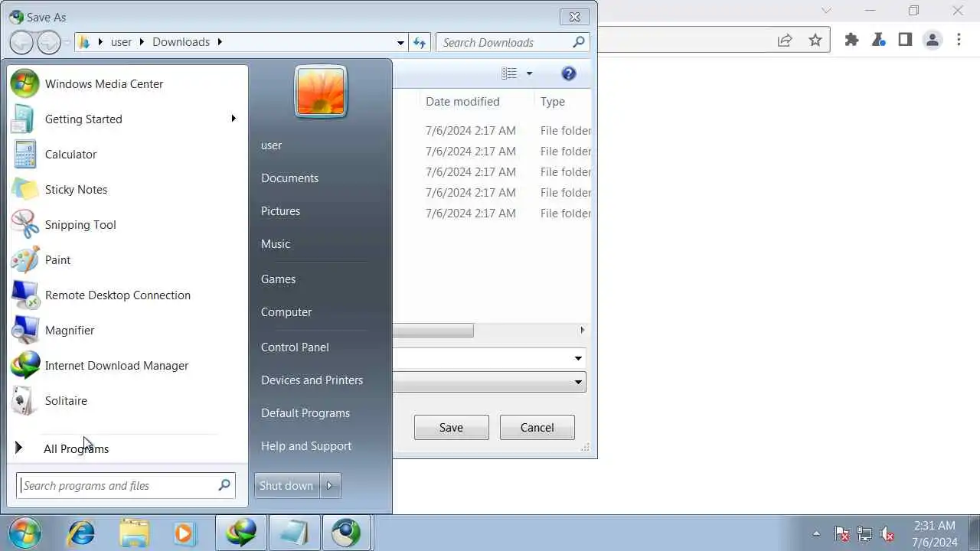
Task: Refresh the Downloads folder location
Action: pyautogui.click(x=420, y=42)
